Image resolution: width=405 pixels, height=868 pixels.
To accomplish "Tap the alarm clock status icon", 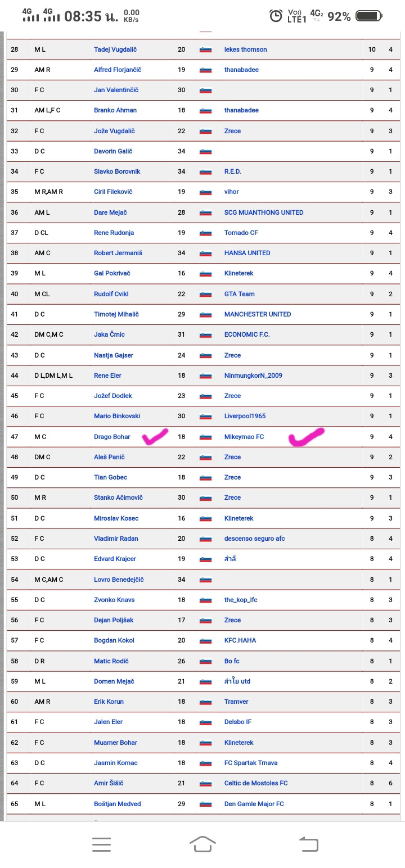I will [276, 16].
